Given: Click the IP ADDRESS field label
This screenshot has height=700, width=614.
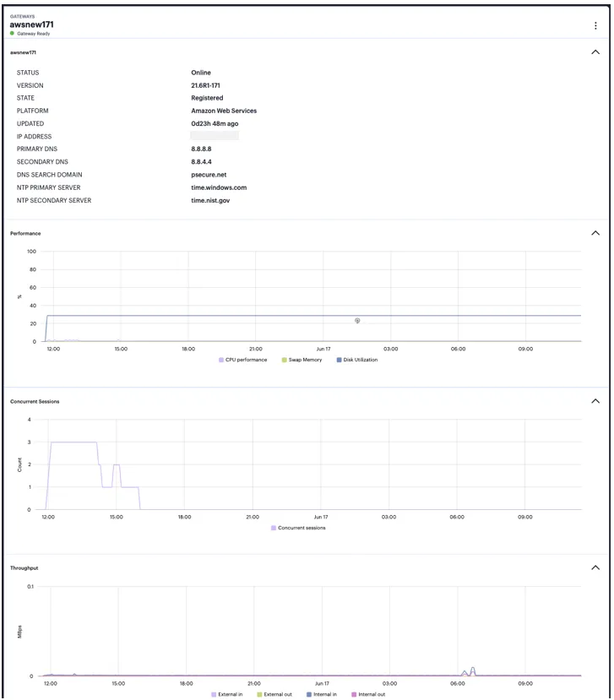Looking at the screenshot, I should click(x=34, y=137).
